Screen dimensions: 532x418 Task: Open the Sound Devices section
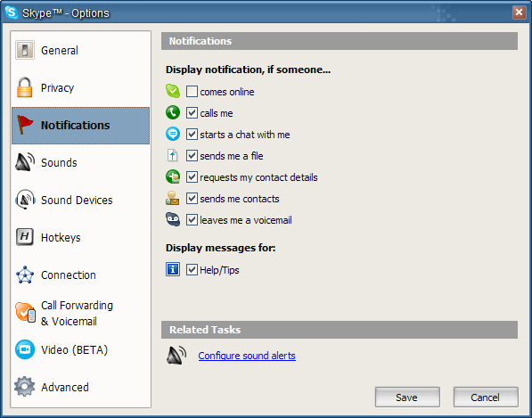(x=80, y=200)
